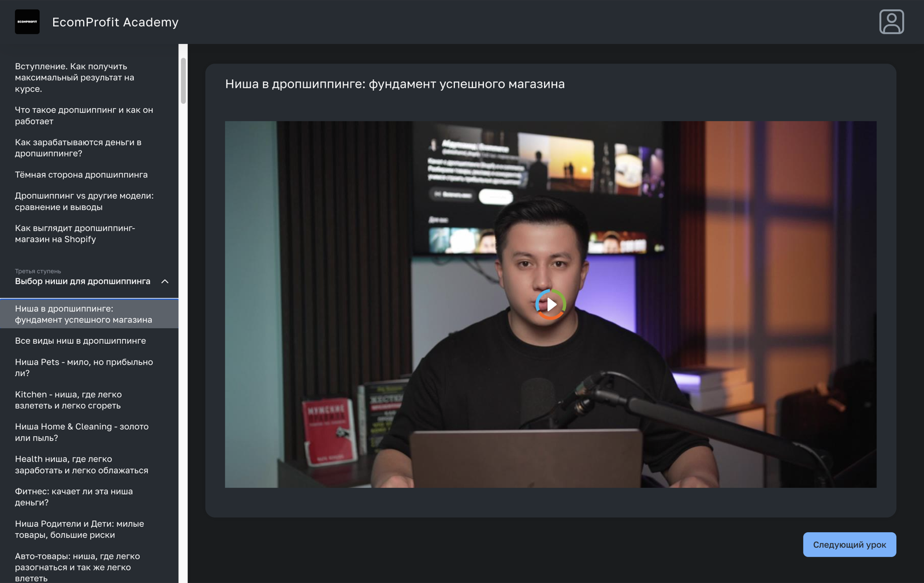Open EcomProfit Academy home title
Screen dimensions: 924x583
tap(115, 22)
